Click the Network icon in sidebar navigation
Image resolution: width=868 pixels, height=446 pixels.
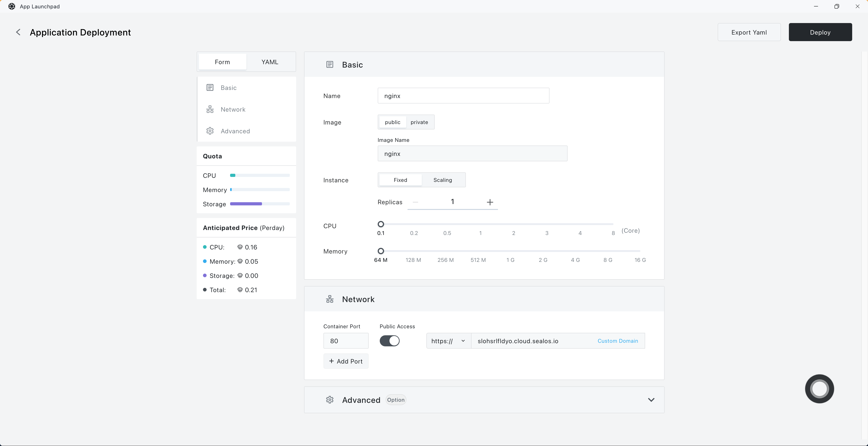tap(210, 110)
